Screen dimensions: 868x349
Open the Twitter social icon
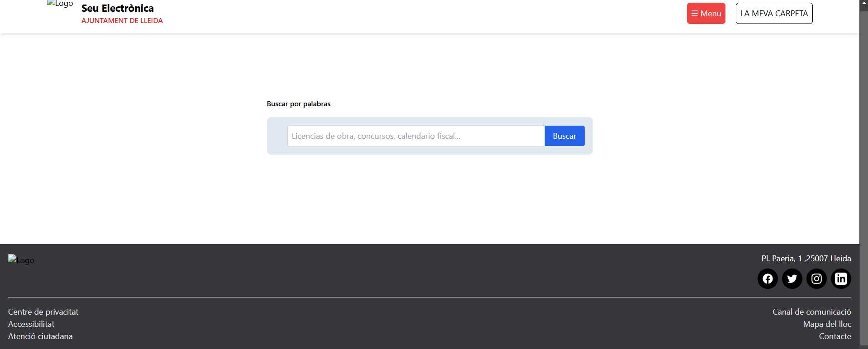[x=792, y=279]
